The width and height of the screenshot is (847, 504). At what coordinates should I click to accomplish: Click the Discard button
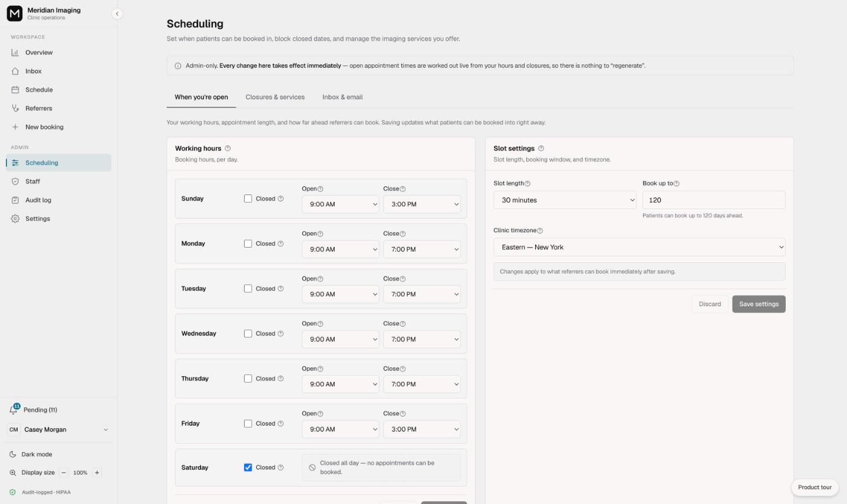pos(710,304)
